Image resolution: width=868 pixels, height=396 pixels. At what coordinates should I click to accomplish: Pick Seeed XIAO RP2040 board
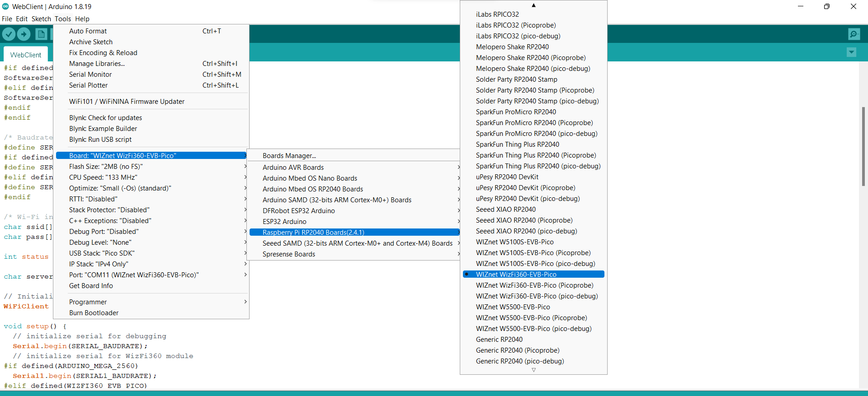coord(505,210)
